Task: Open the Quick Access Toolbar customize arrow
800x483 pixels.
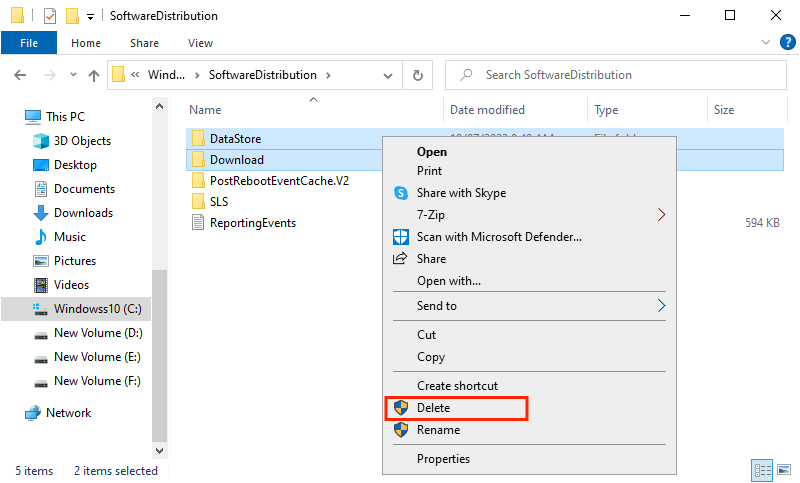Action: [x=90, y=17]
